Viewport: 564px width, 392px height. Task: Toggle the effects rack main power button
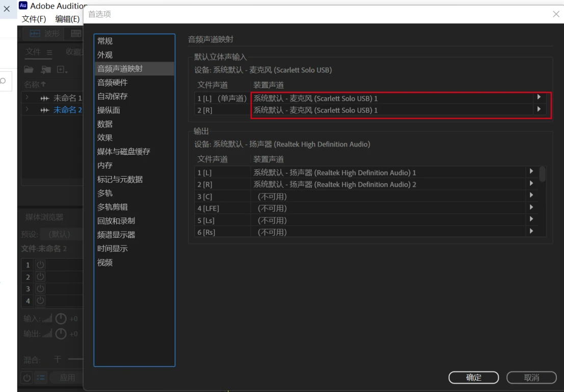(x=27, y=378)
